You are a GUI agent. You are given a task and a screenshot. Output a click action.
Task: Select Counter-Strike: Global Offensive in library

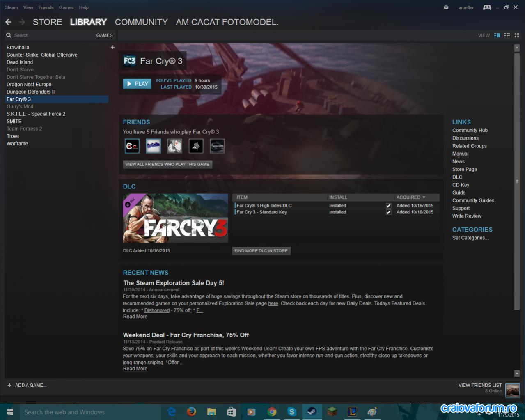coord(57,55)
